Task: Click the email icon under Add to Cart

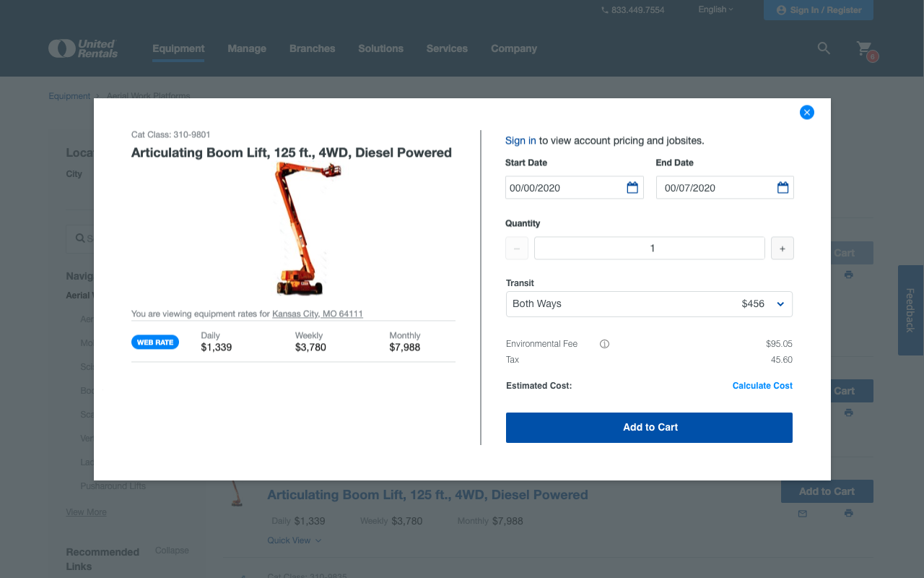Action: coord(803,514)
